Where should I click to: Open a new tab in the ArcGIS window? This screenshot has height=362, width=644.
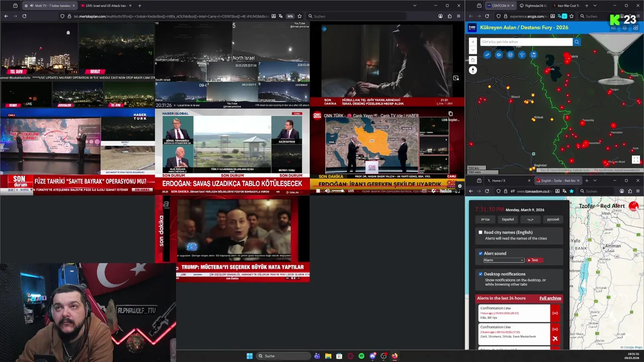point(587,6)
